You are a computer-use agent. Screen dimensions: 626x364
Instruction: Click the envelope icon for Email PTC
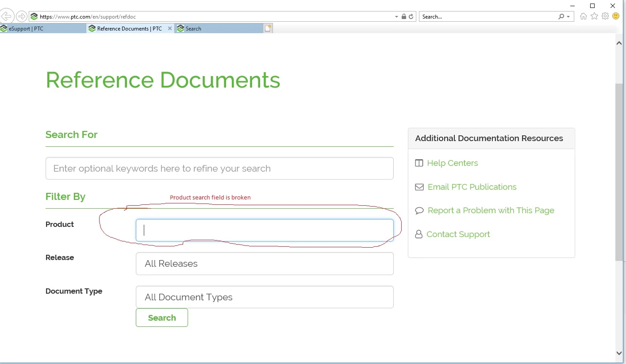pos(419,187)
